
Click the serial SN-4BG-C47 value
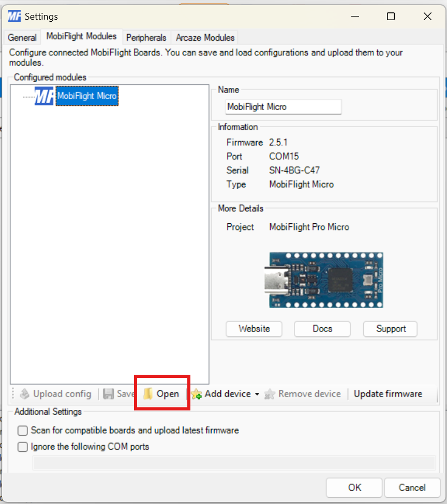coord(294,171)
